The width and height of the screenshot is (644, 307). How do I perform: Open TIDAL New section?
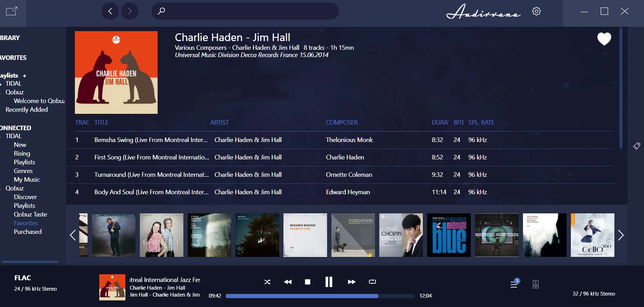20,145
